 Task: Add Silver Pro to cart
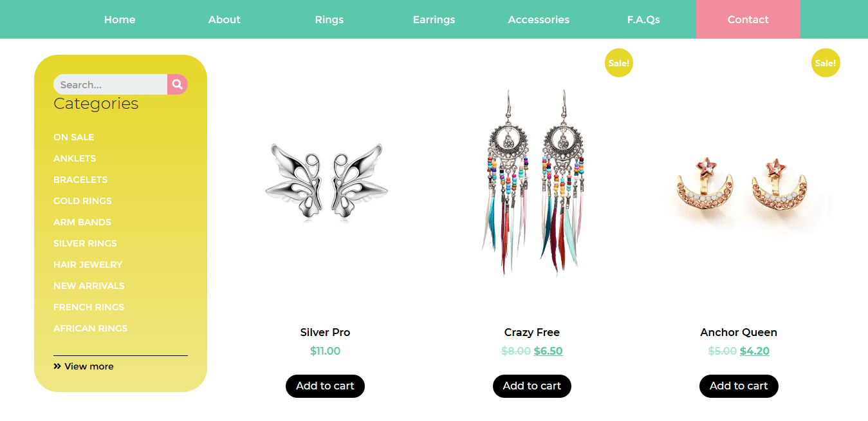click(325, 386)
